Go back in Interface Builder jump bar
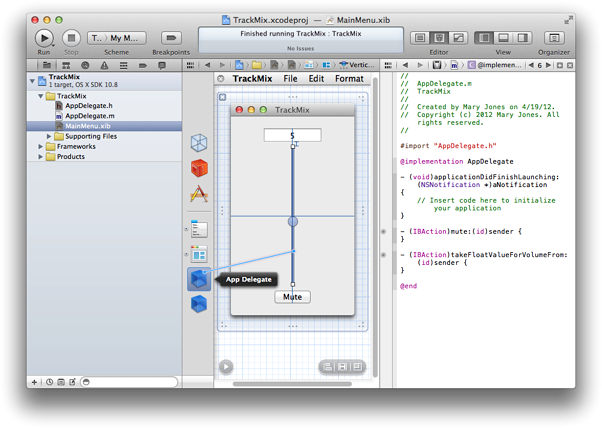This screenshot has height=428, width=602. (x=208, y=65)
